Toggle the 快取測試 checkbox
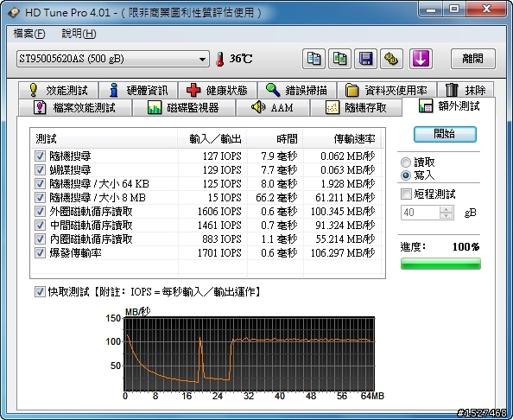The image size is (513, 420). pos(40,292)
